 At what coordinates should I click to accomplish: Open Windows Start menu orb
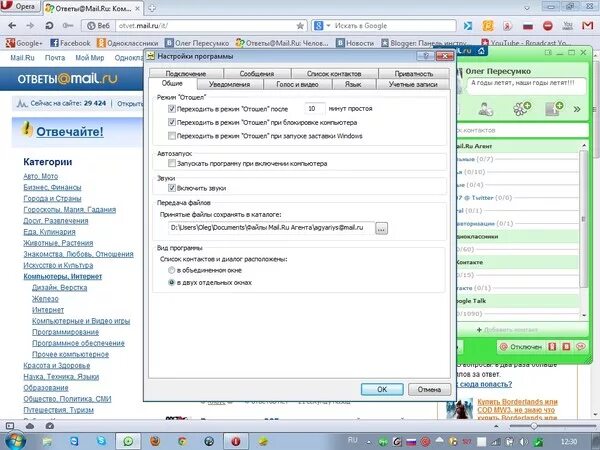click(16, 440)
